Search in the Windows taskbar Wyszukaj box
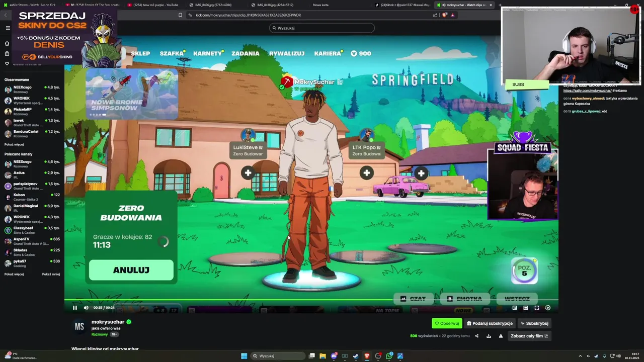Image resolution: width=644 pixels, height=362 pixels. pos(278,356)
